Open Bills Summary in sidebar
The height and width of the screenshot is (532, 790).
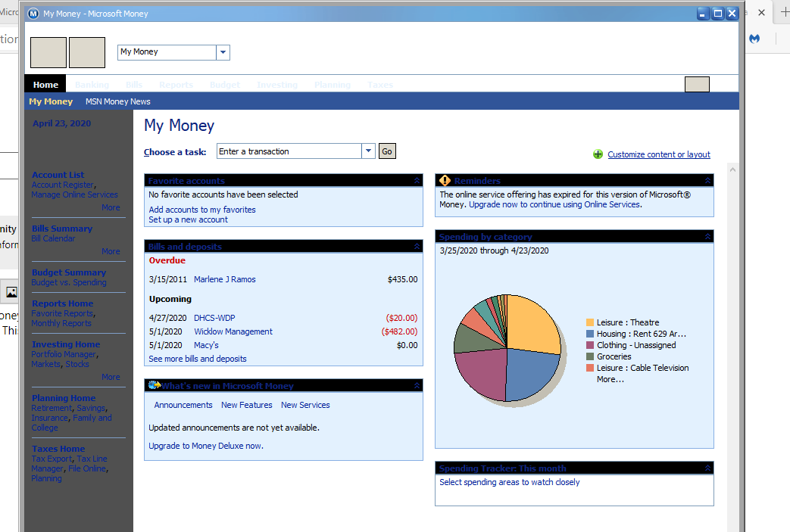(x=62, y=229)
